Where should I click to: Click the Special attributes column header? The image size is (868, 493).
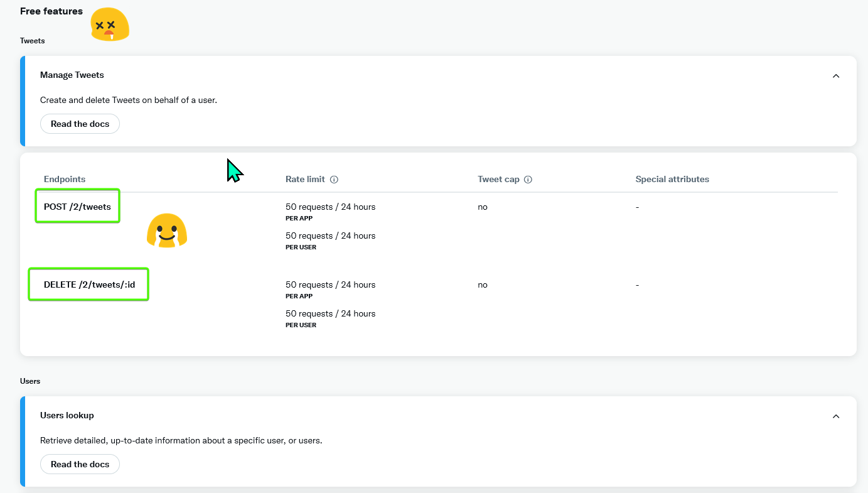[x=672, y=179]
